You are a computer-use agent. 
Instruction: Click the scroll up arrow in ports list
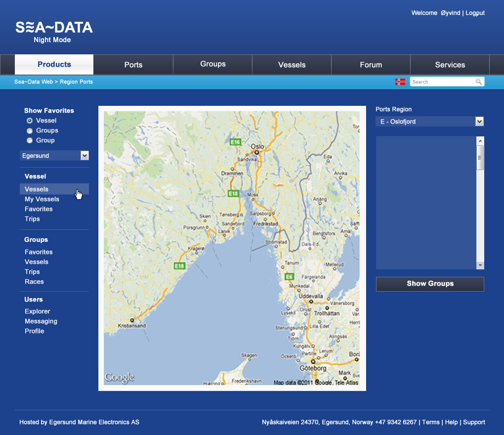pyautogui.click(x=480, y=141)
